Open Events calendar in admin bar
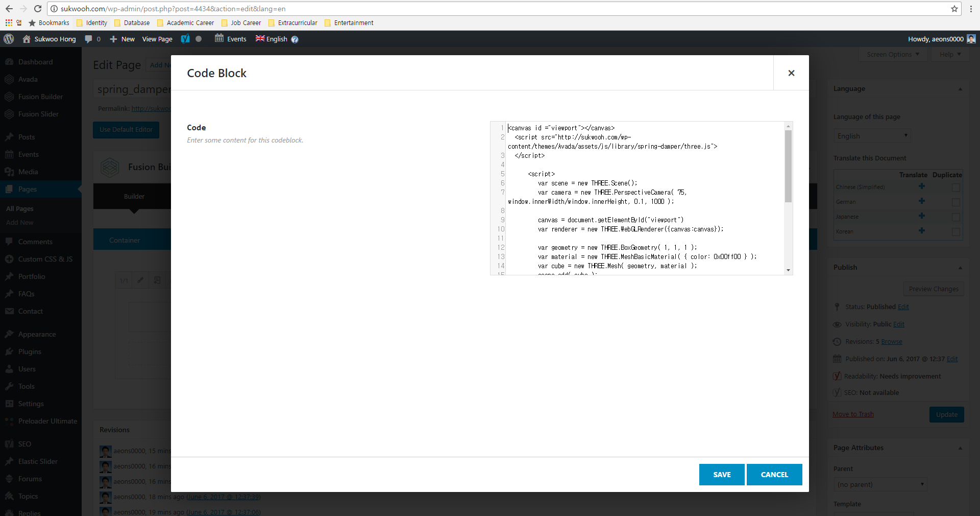This screenshot has height=516, width=980. pos(231,39)
